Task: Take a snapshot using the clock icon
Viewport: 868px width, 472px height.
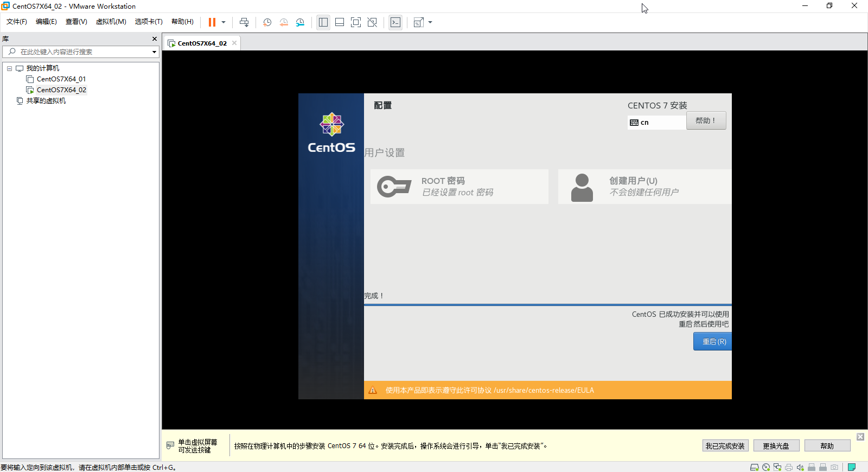Action: (x=267, y=22)
